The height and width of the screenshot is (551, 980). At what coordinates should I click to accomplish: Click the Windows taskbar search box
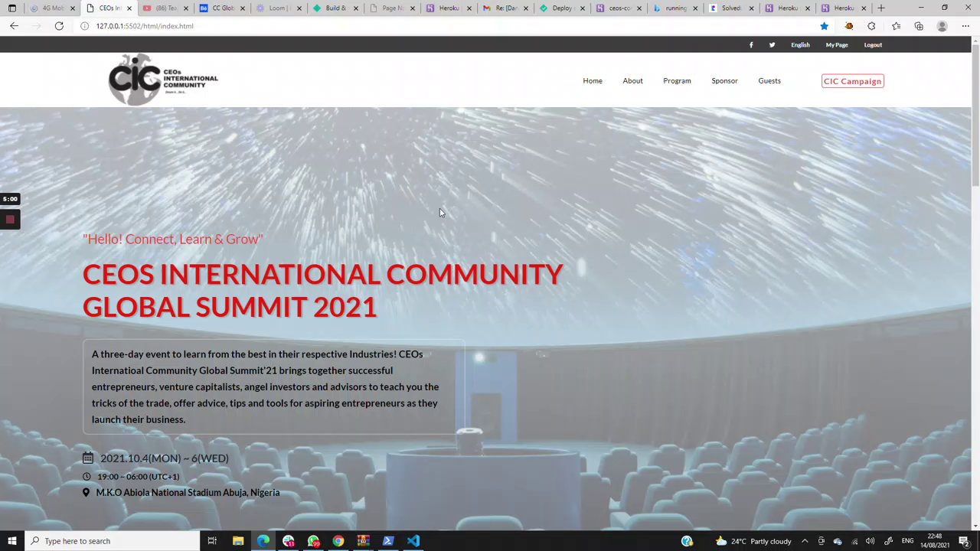[113, 541]
